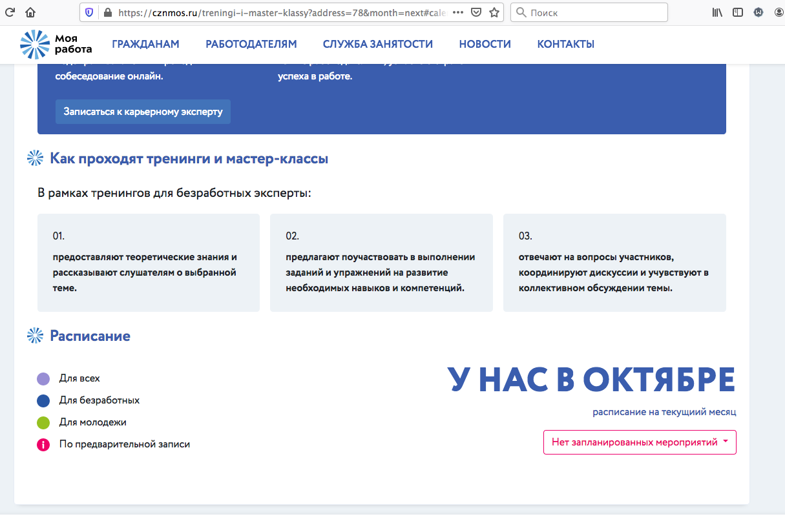Click the info icon for По предварительной записи
The image size is (785, 532).
pos(43,444)
